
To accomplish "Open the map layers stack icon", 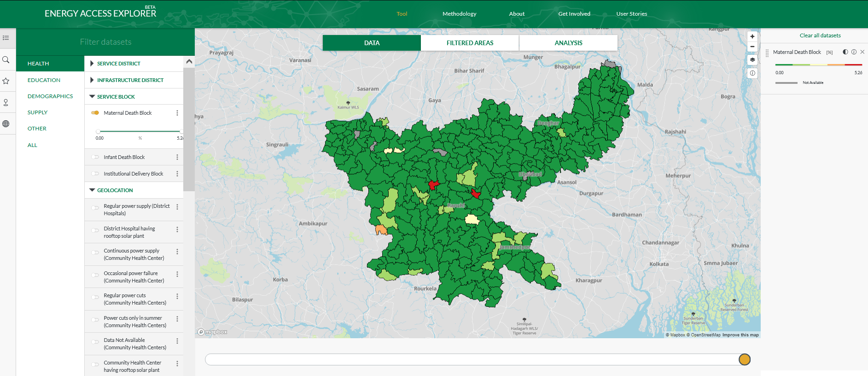I will coord(752,59).
